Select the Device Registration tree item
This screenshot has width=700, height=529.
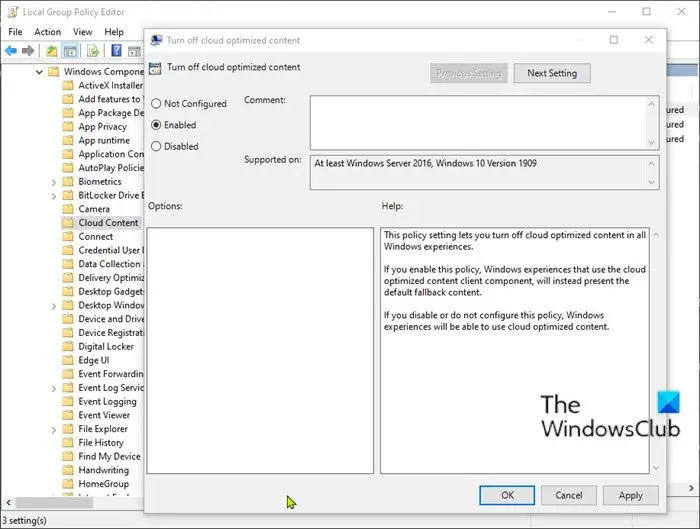111,333
